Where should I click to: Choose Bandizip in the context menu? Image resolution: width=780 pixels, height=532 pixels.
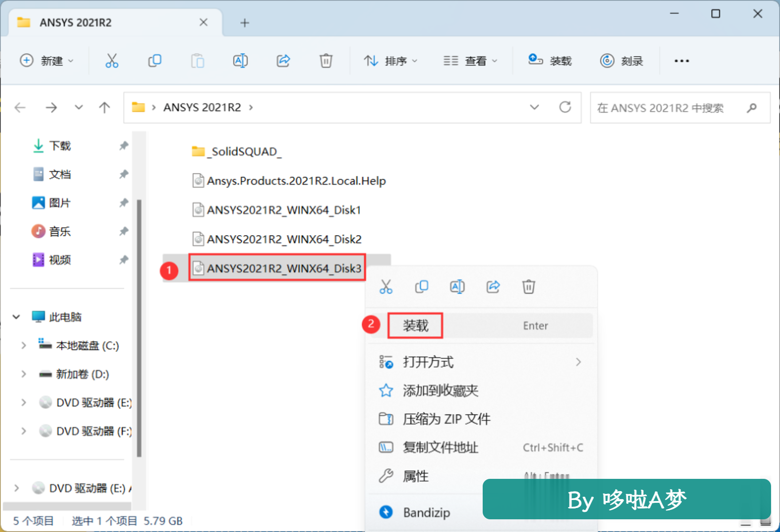[x=425, y=512]
